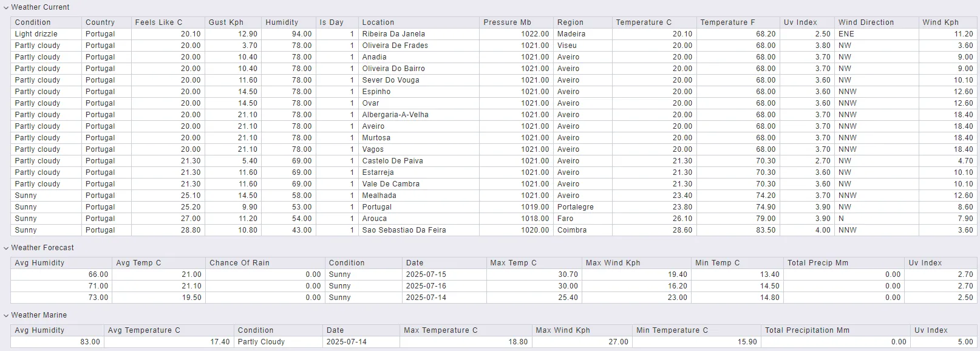The width and height of the screenshot is (980, 351).
Task: Select the Anadia location cell
Action: 419,57
